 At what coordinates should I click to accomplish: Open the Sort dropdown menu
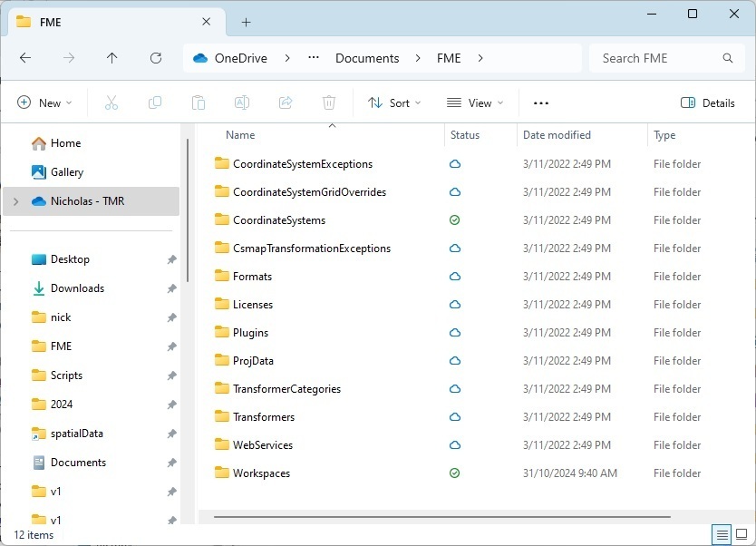click(394, 102)
